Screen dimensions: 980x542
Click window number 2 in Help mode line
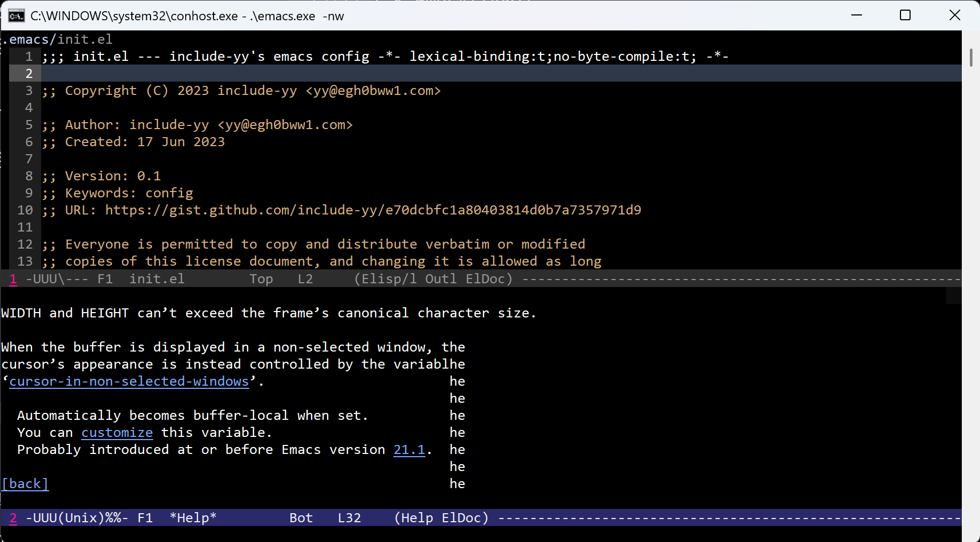point(13,518)
